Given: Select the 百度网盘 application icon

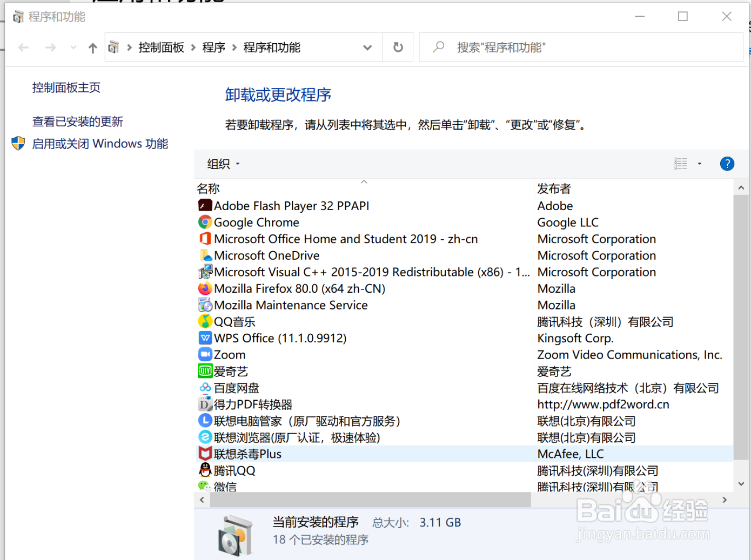Looking at the screenshot, I should pos(205,388).
